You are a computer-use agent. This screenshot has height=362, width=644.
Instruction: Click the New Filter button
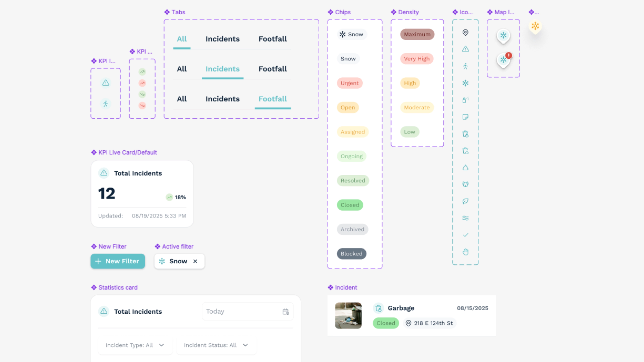118,261
